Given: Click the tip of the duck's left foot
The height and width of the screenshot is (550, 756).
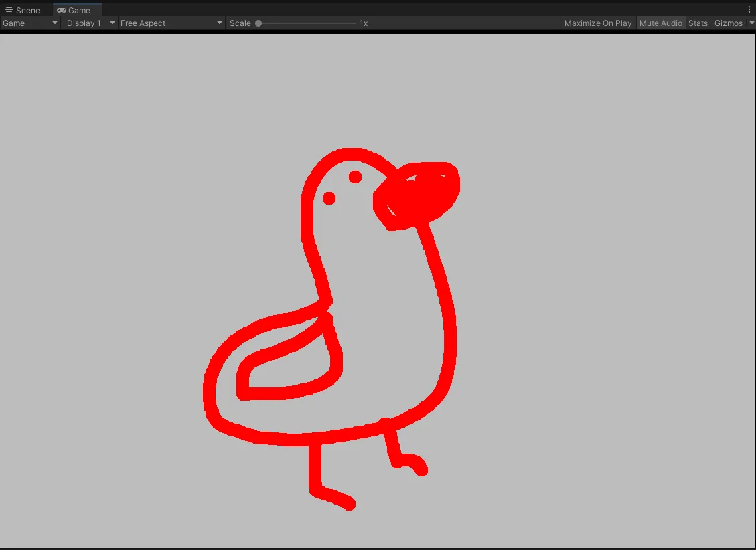Looking at the screenshot, I should pos(349,505).
